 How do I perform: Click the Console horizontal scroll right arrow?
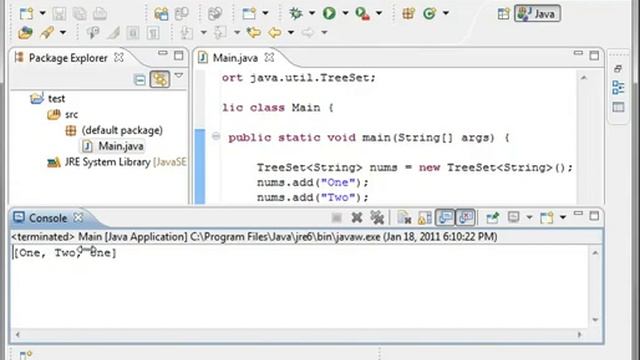tap(580, 335)
